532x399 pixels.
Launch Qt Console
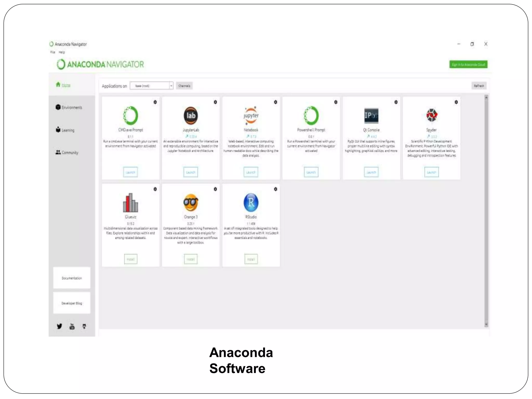tap(371, 172)
